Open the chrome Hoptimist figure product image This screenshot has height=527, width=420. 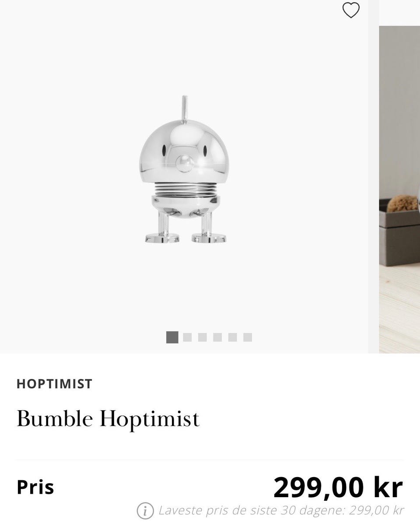pyautogui.click(x=185, y=170)
